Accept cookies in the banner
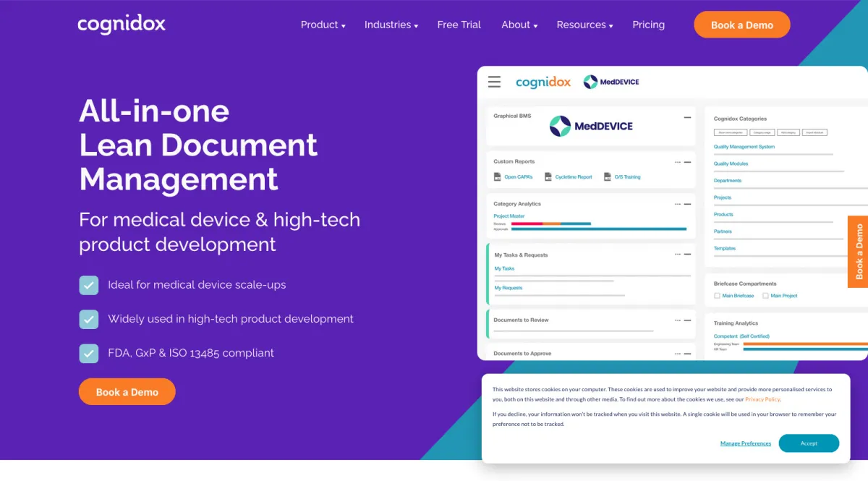The width and height of the screenshot is (868, 481). tap(809, 443)
